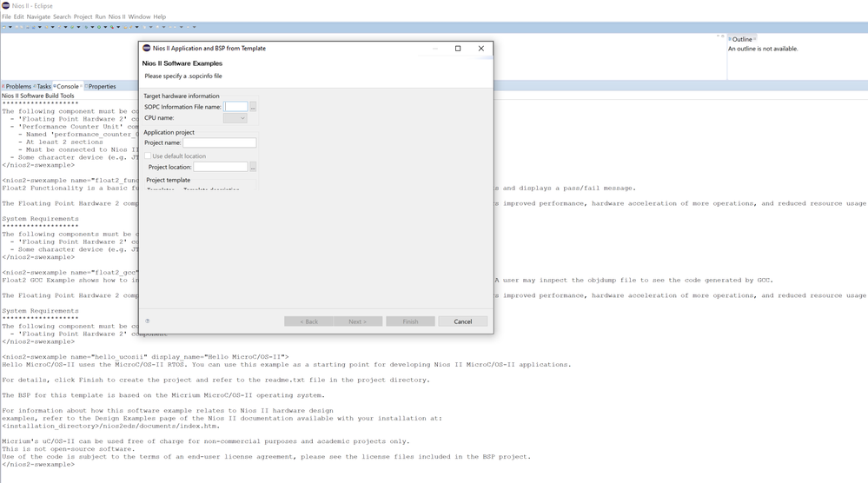Switch to the Problems tab

(x=17, y=86)
